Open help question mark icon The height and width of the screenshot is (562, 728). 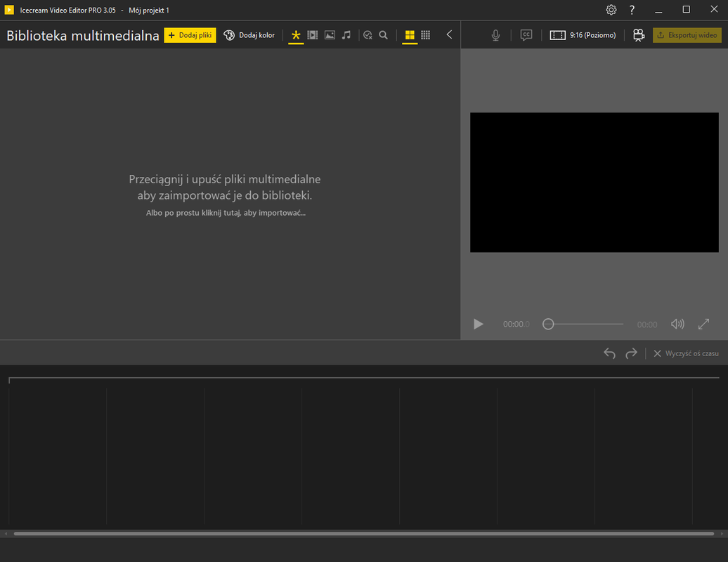[x=632, y=10]
